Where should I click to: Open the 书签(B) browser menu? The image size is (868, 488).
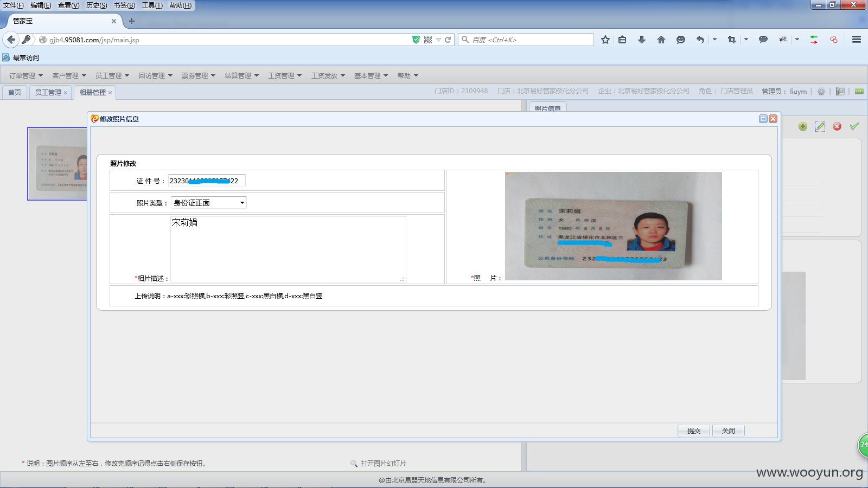[124, 5]
